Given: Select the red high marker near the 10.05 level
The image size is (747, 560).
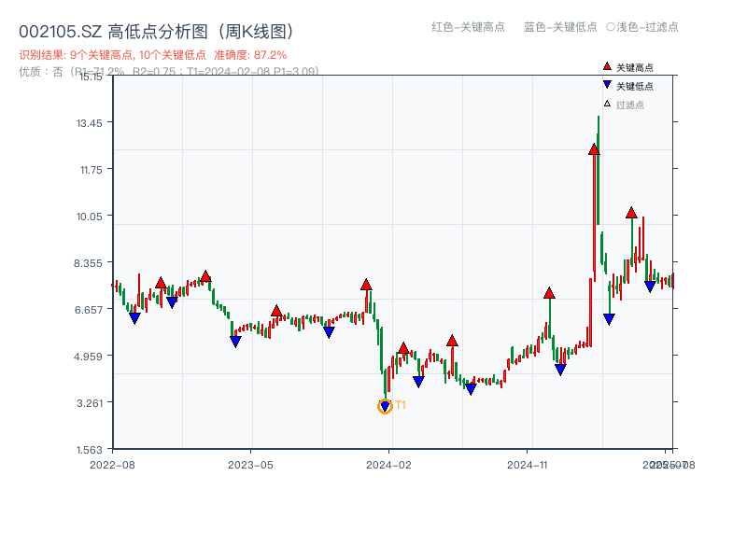Looking at the screenshot, I should [x=631, y=213].
